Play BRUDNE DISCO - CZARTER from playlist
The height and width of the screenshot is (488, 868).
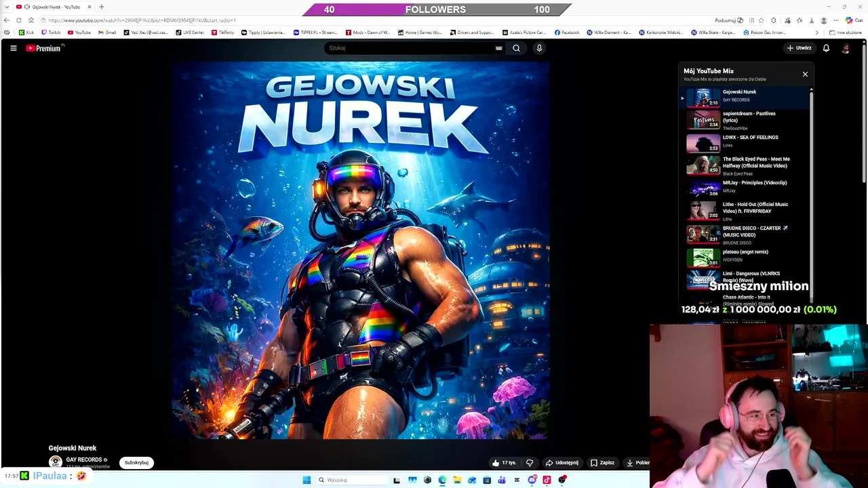coord(746,235)
